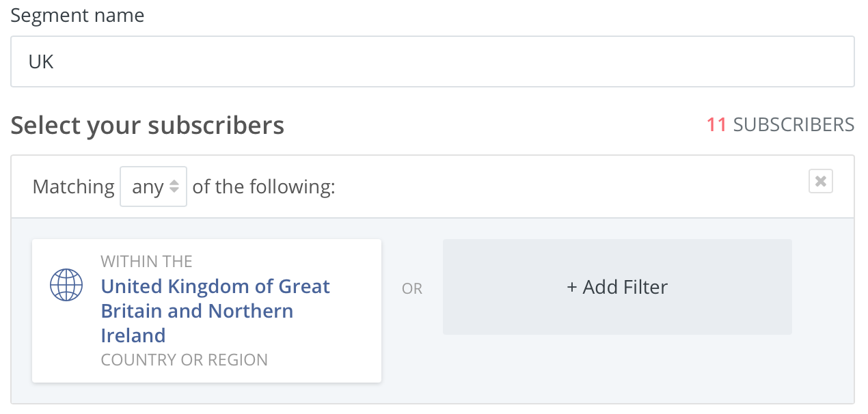Click the "SUBSCRIBERS" count label
The image size is (868, 414).
794,125
